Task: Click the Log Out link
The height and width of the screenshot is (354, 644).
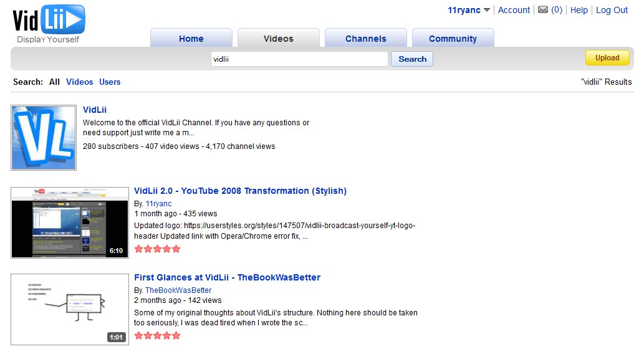Action: (612, 10)
